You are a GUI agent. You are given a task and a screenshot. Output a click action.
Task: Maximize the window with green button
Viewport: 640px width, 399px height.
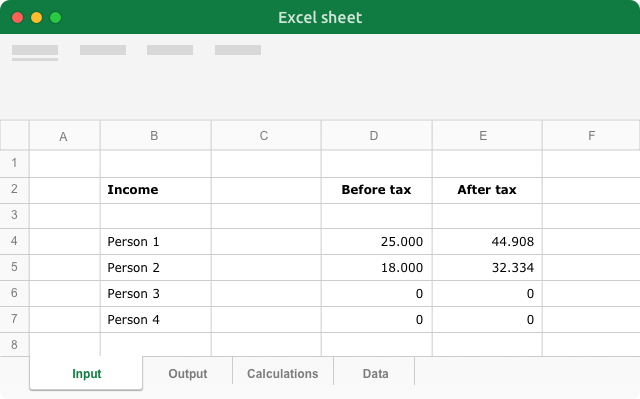56,18
